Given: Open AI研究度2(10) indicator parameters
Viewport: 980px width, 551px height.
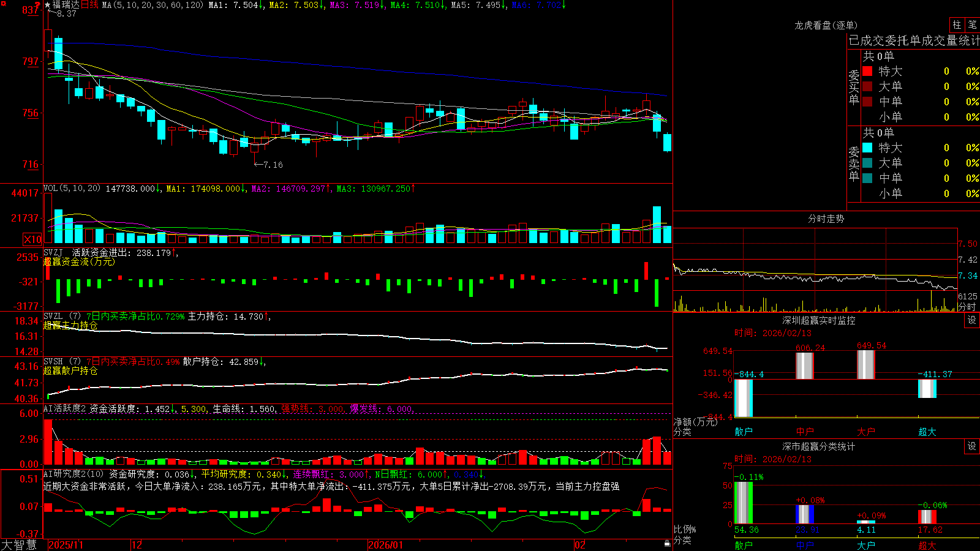Looking at the screenshot, I should click(x=74, y=474).
